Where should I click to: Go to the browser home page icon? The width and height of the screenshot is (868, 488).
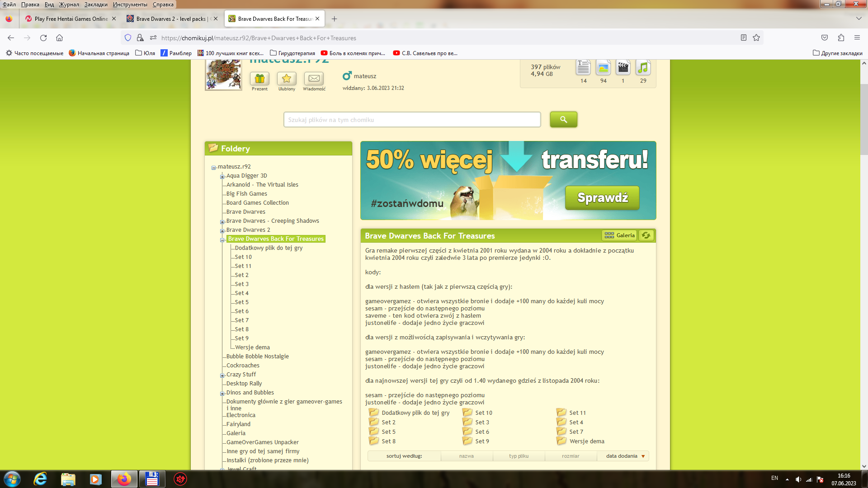click(x=59, y=38)
